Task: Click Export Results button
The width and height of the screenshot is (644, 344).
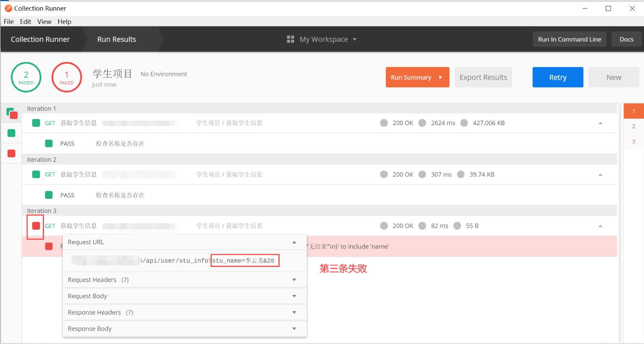Action: (x=483, y=77)
